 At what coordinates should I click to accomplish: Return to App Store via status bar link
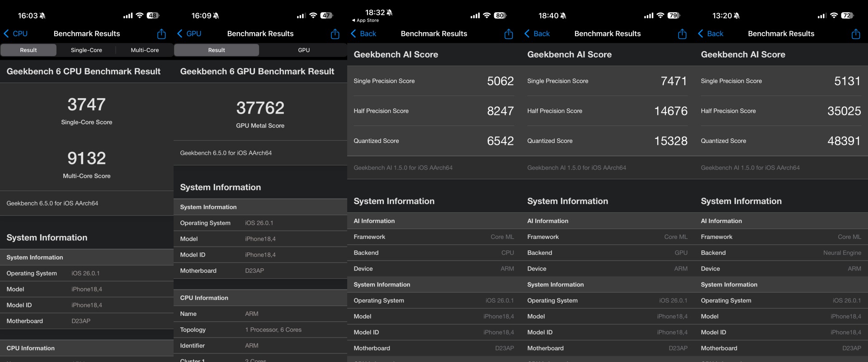(x=365, y=20)
